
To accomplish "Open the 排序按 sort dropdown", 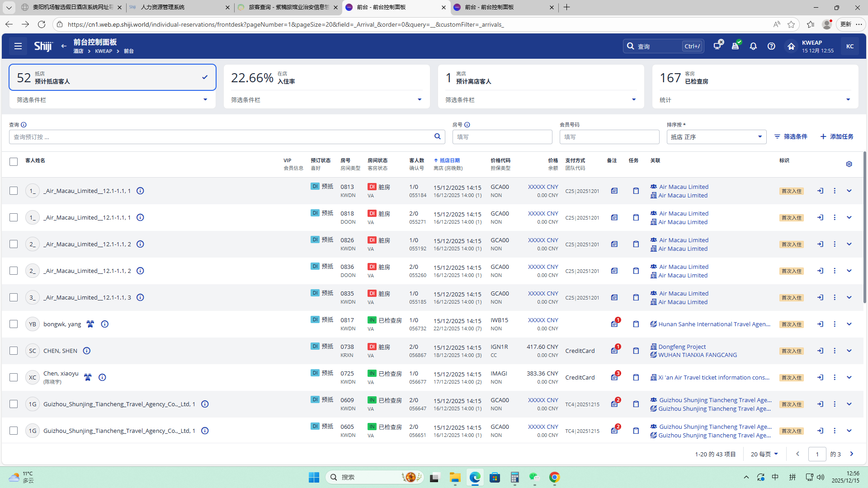I will click(716, 137).
